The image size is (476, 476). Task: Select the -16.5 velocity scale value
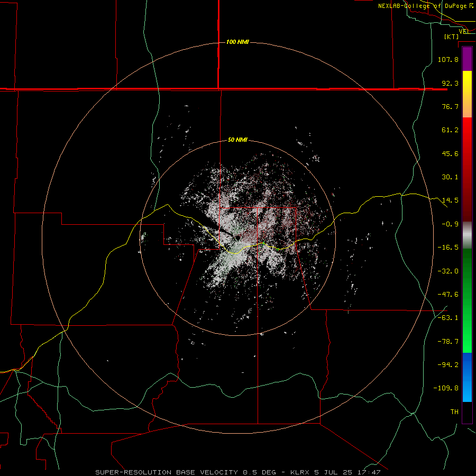click(x=448, y=248)
